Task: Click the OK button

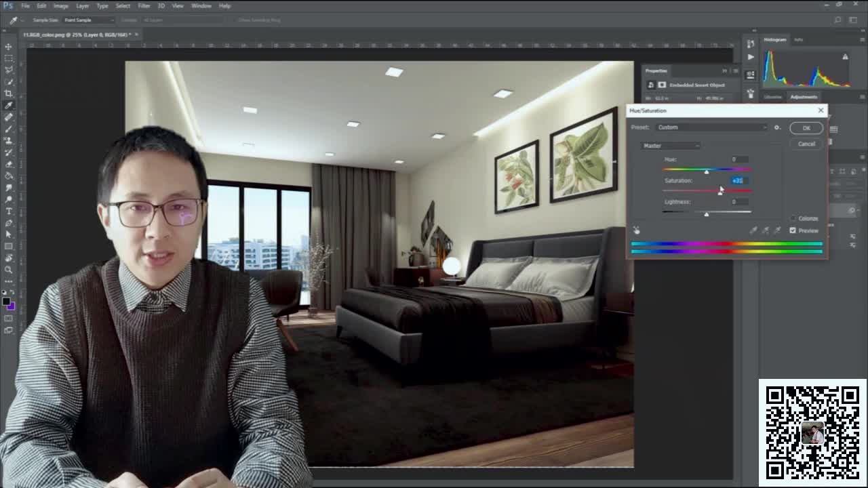Action: [806, 127]
